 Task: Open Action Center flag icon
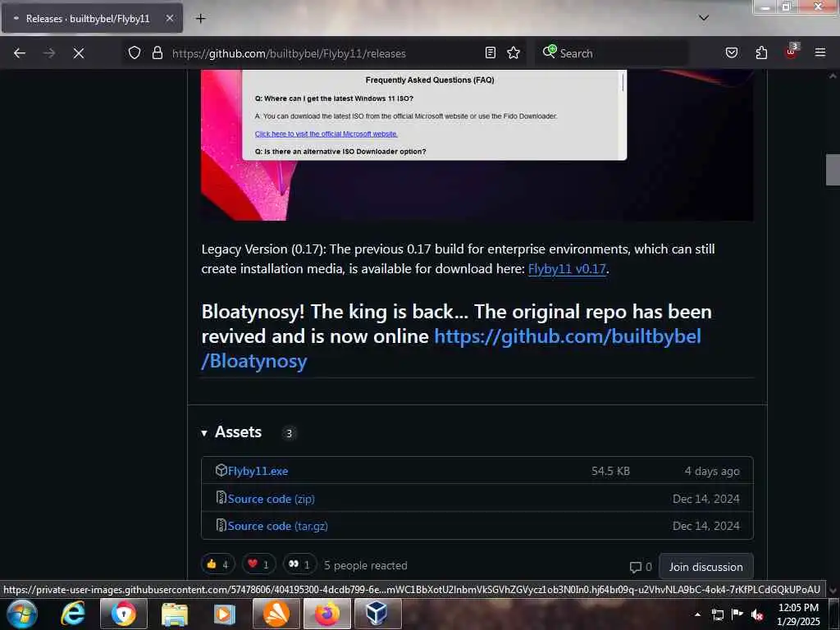pyautogui.click(x=737, y=614)
